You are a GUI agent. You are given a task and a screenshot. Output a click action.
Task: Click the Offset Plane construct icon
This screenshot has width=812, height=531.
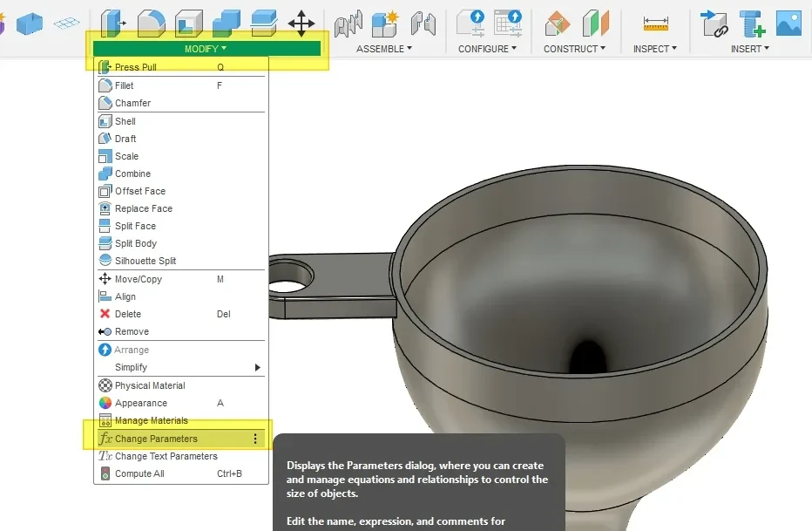558,24
